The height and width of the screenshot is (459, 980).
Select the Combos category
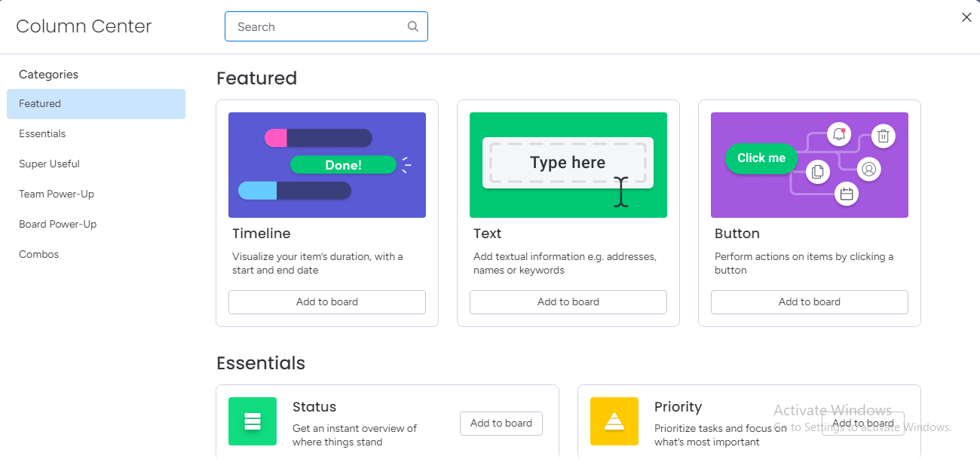(x=96, y=255)
